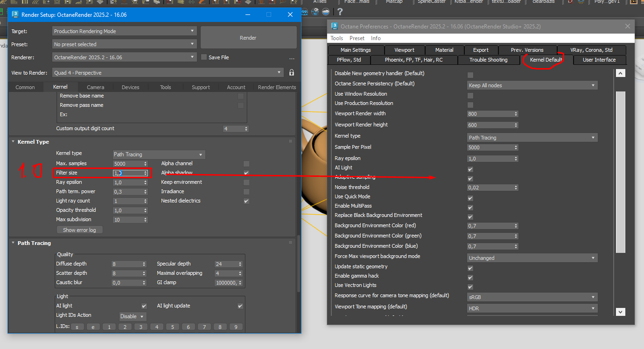Switch to the Trouble Shooting tab

click(489, 60)
